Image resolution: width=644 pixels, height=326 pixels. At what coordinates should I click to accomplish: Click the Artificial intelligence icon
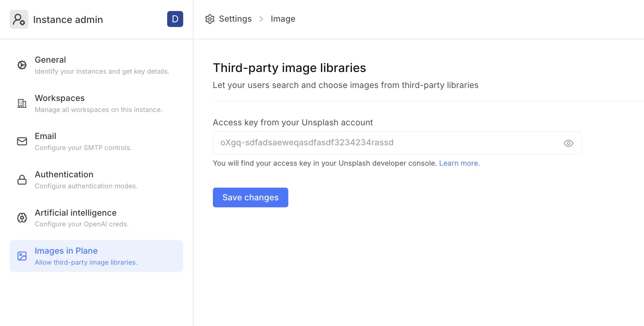pos(22,218)
